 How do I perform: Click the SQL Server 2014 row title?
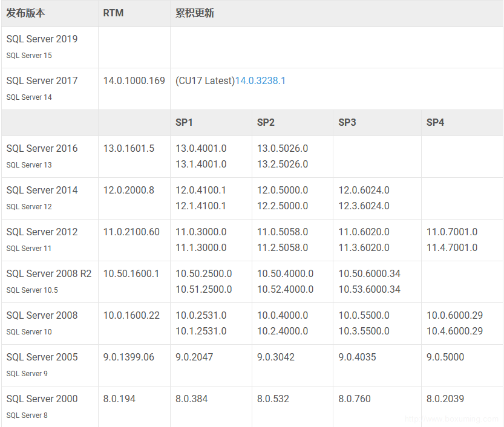(x=42, y=190)
